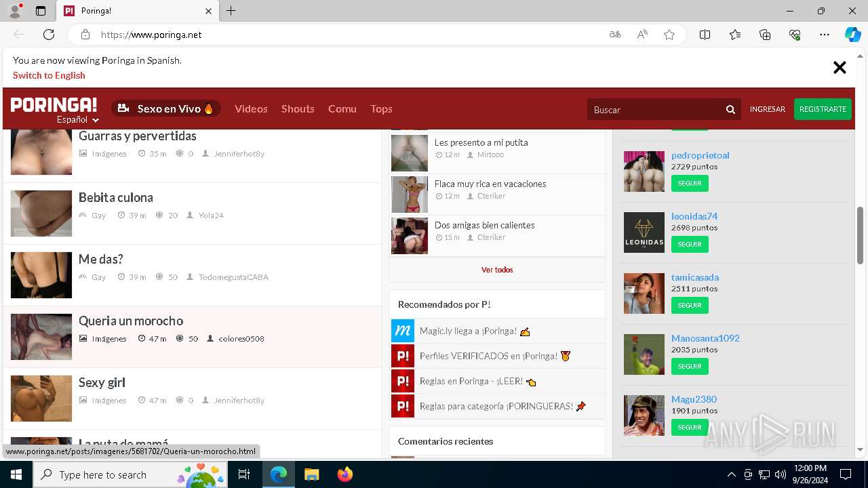Open the Edge profile icon

point(14,11)
